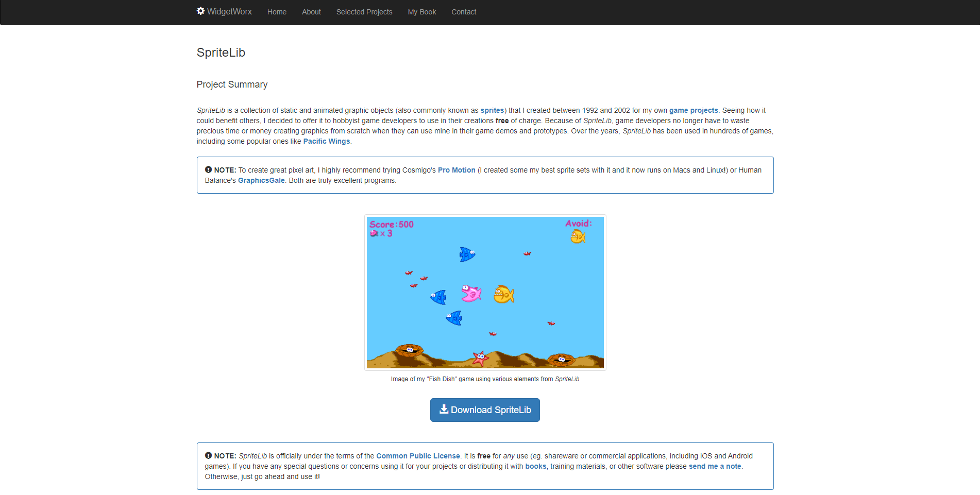Click the SpriteLib page heading
This screenshot has height=495, width=980.
(221, 53)
